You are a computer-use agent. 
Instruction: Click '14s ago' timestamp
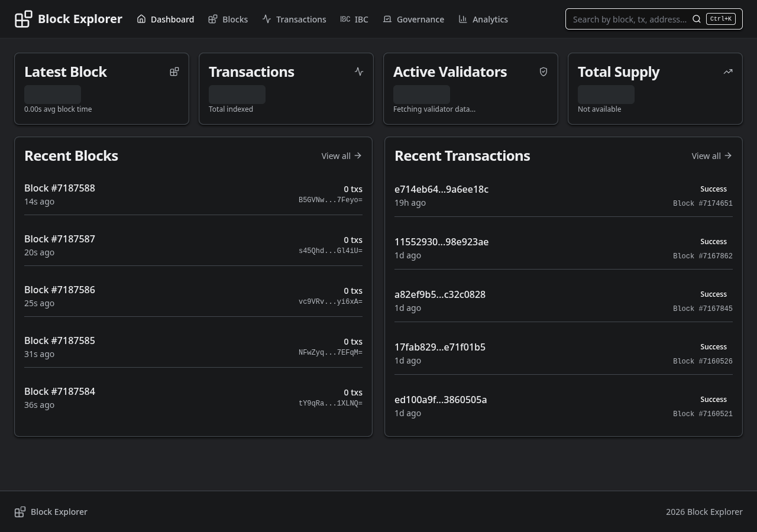click(x=39, y=202)
